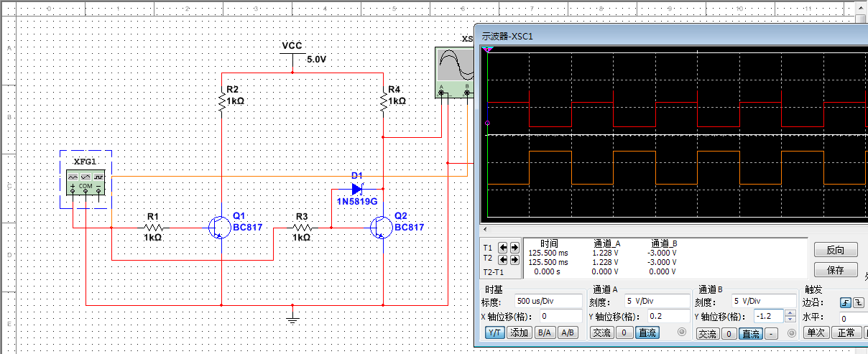Switch timebase to 添加 (Add) mode
The image size is (868, 354).
click(519, 332)
